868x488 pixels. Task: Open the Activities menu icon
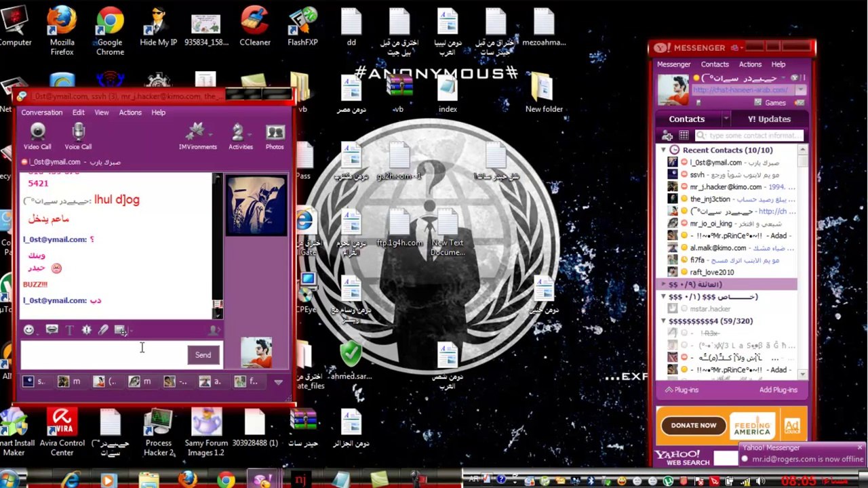(x=240, y=136)
